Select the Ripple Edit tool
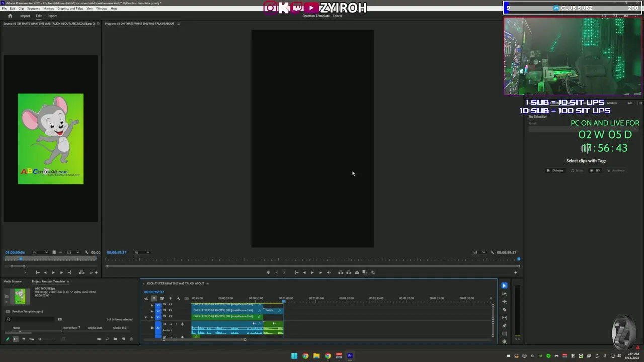 pyautogui.click(x=504, y=302)
